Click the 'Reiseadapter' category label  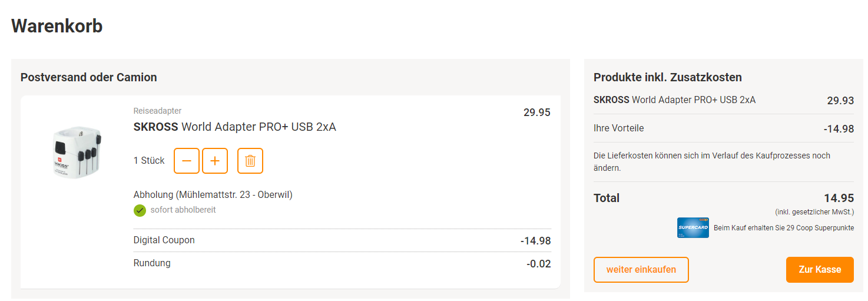(157, 111)
